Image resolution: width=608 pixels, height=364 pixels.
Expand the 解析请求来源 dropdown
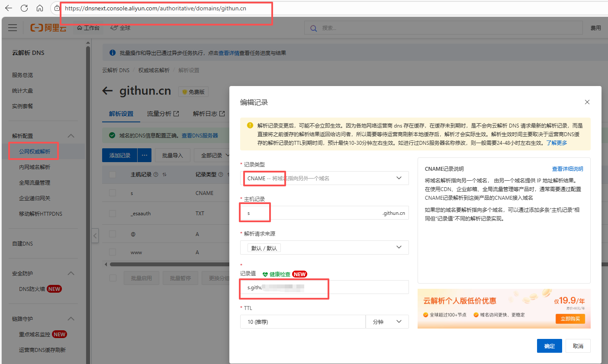coord(324,248)
